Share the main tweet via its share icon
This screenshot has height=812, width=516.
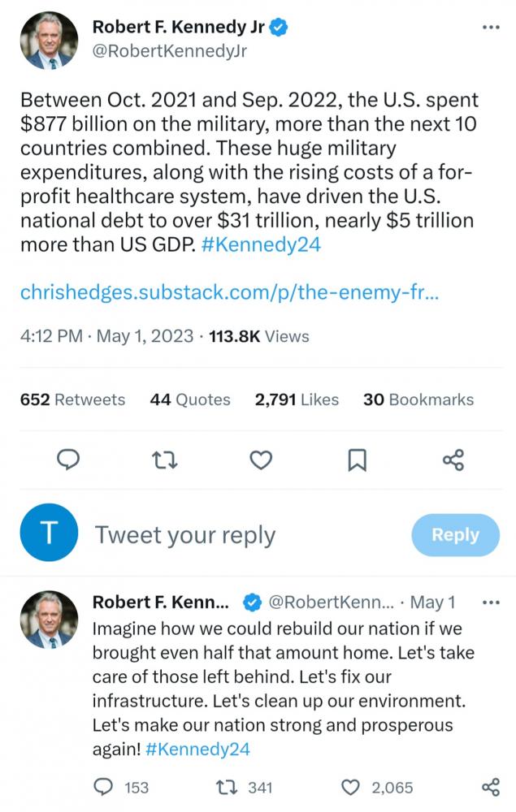pyautogui.click(x=453, y=460)
